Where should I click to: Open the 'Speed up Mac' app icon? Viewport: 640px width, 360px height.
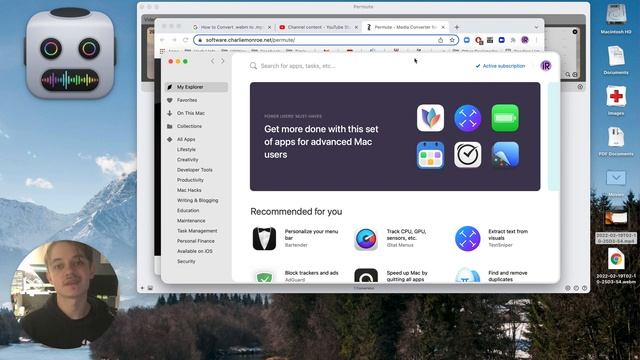[366, 276]
